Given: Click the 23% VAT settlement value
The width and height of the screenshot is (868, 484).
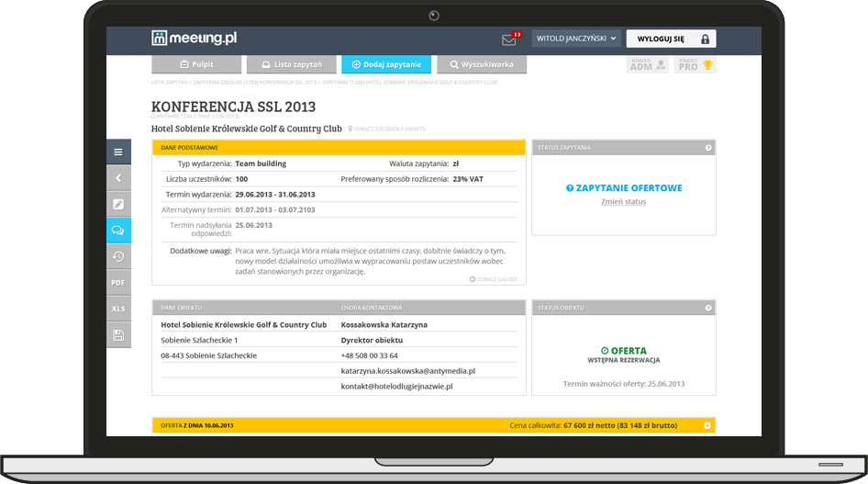Looking at the screenshot, I should pos(468,179).
